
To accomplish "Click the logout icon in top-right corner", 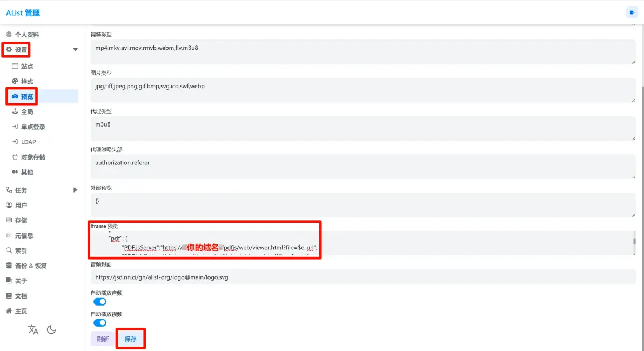I will tap(631, 12).
